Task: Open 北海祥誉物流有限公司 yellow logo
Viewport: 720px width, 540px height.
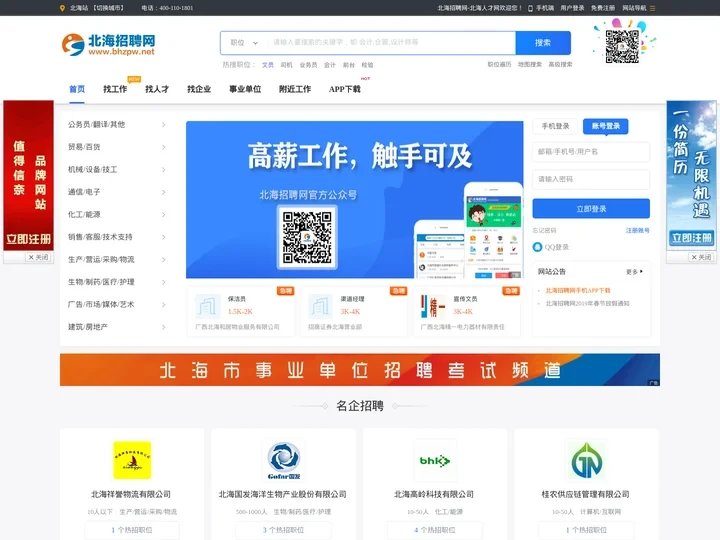Action: 132,460
